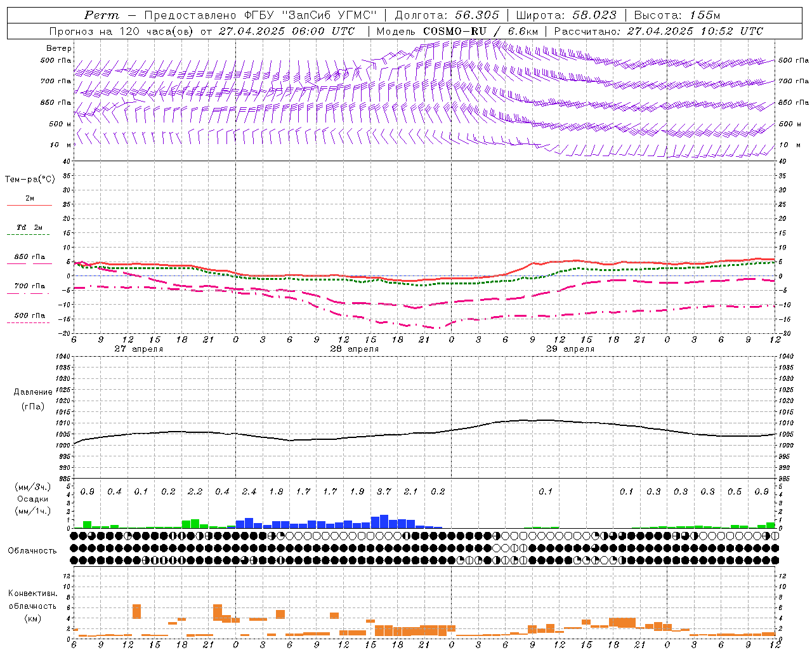812x650 pixels.
Task: Click the "Давление" pressure panel label
Action: click(x=32, y=392)
